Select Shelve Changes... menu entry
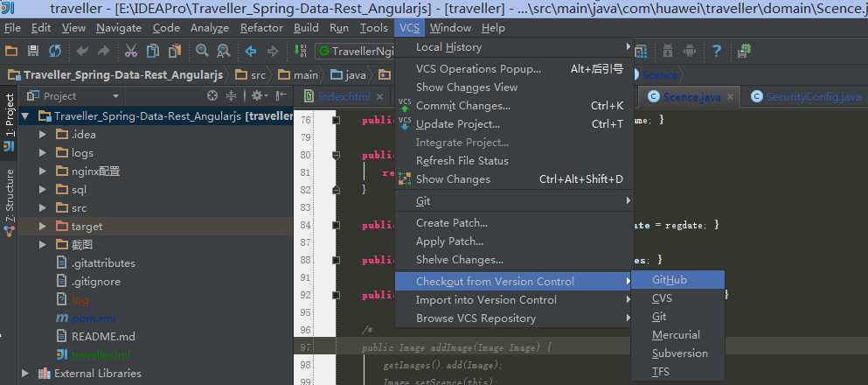Screen dimensions: 868x385 tap(514, 260)
